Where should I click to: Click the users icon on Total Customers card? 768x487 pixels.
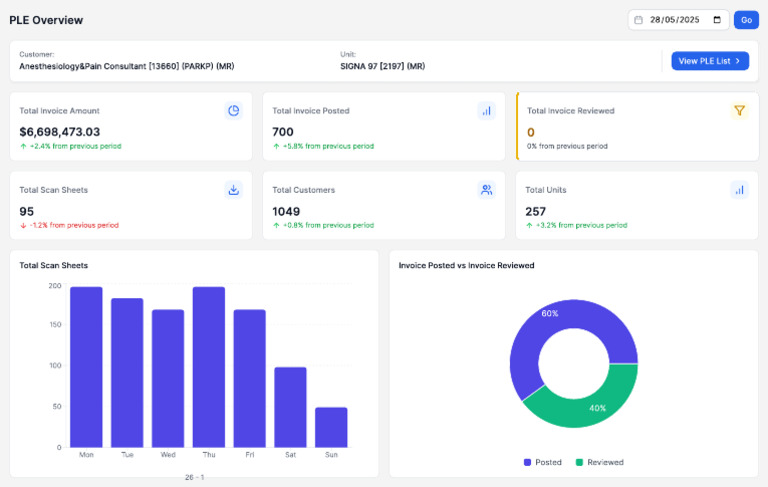[486, 190]
